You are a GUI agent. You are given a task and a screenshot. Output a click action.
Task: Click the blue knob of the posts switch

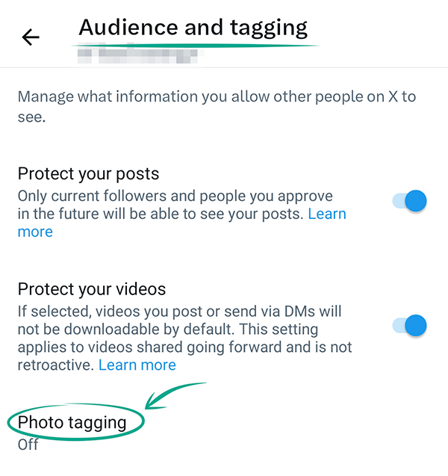pyautogui.click(x=416, y=201)
